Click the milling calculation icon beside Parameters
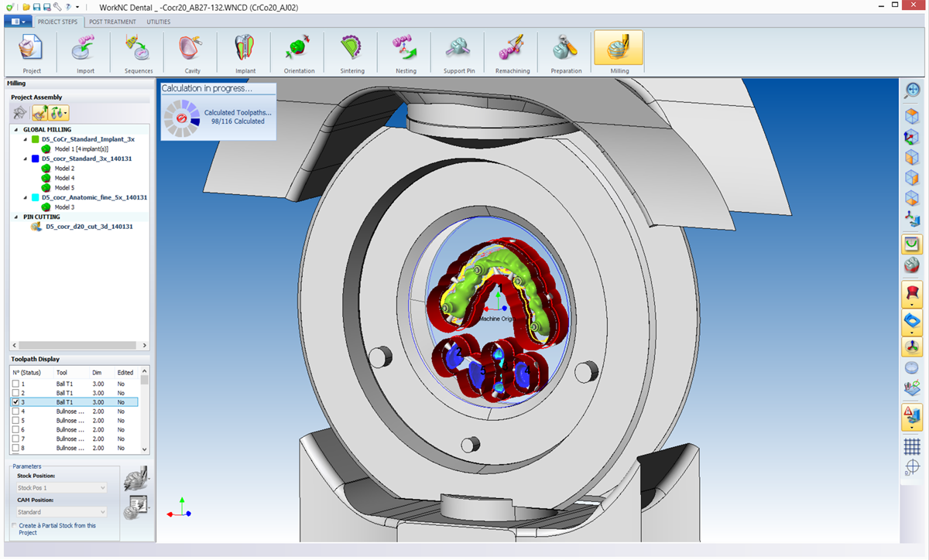Screen dimensions: 929x560 135,480
